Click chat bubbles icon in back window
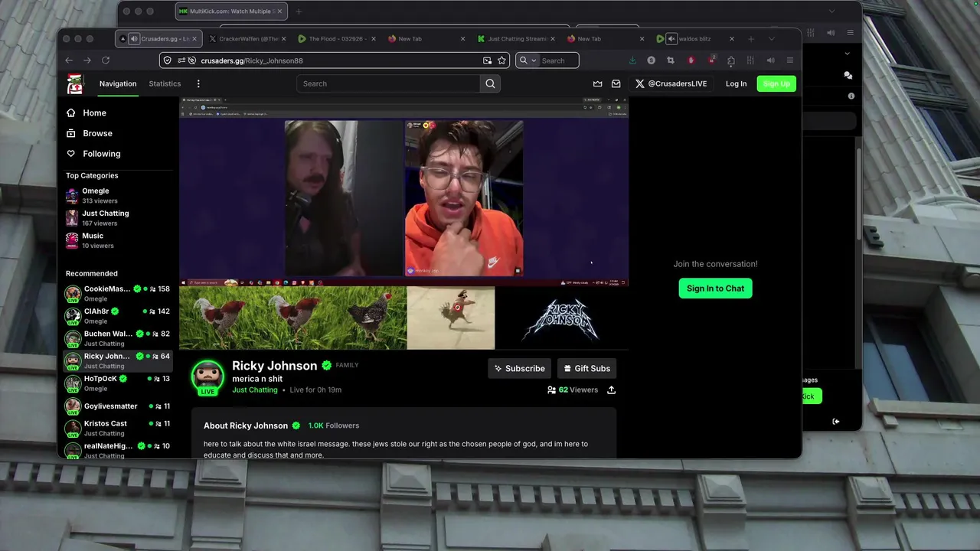 click(x=848, y=75)
